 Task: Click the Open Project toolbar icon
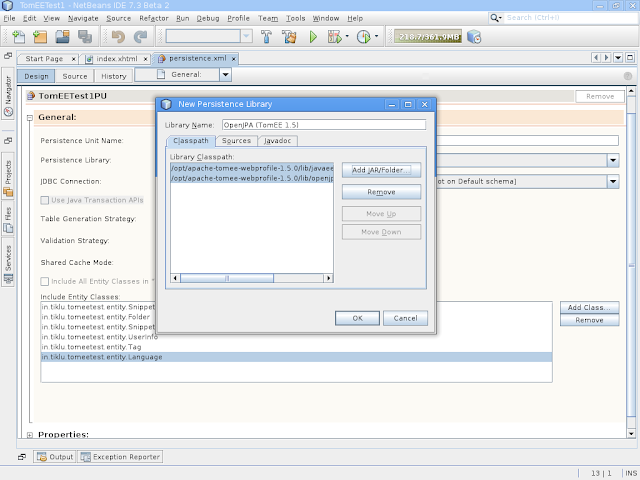click(x=62, y=37)
